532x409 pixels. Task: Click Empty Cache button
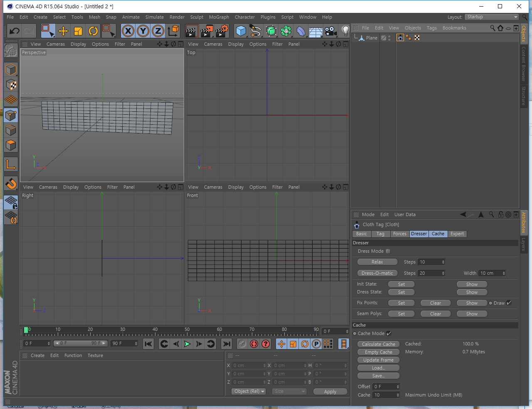(379, 352)
